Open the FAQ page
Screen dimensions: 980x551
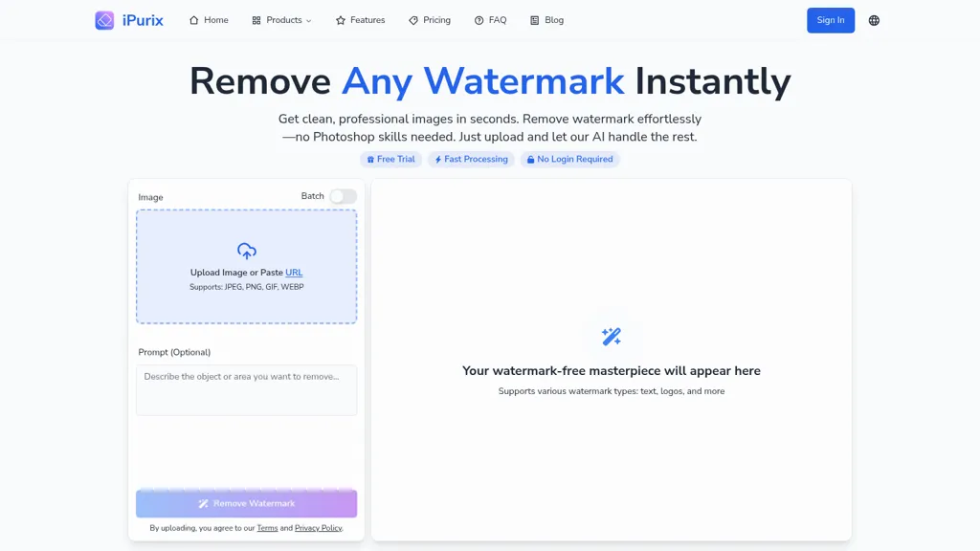tap(490, 20)
